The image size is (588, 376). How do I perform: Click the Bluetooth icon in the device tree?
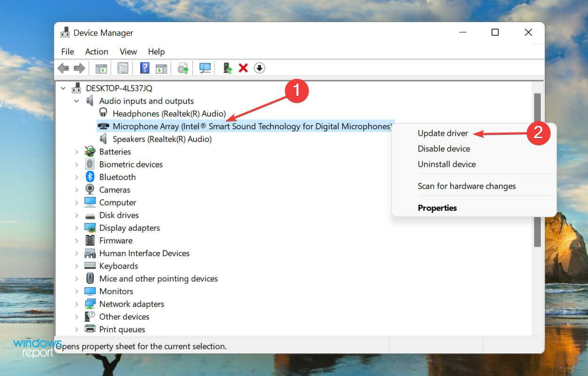tap(89, 177)
